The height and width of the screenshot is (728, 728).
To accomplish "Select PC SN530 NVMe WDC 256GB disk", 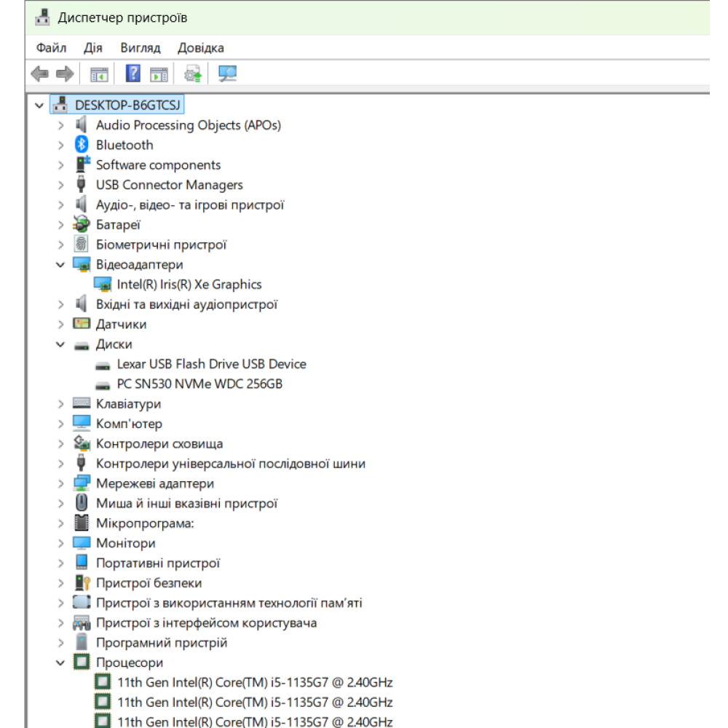I will point(199,384).
